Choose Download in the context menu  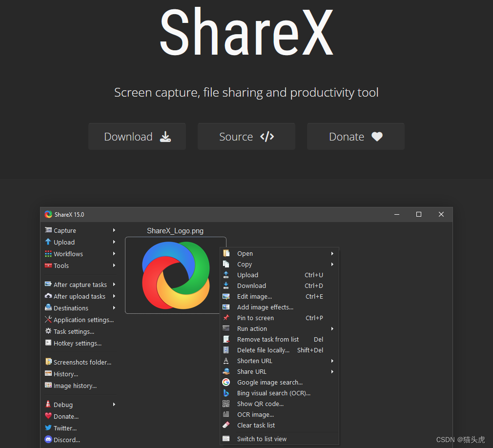(280, 285)
